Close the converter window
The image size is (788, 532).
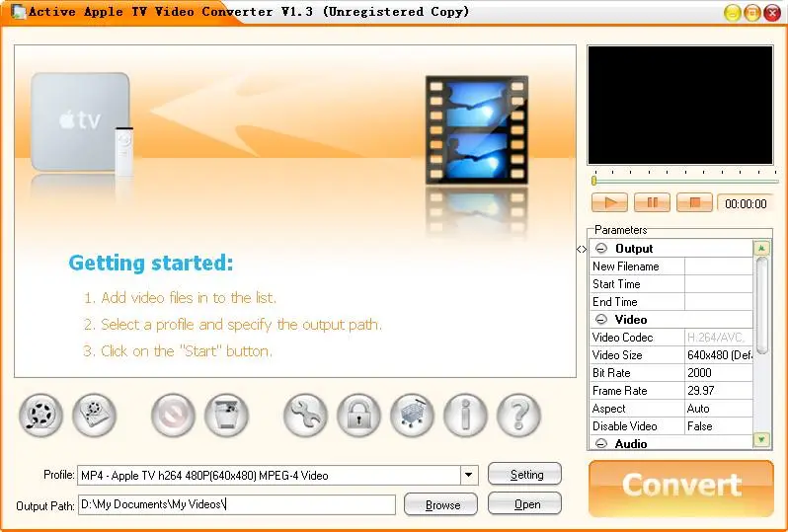click(x=772, y=13)
